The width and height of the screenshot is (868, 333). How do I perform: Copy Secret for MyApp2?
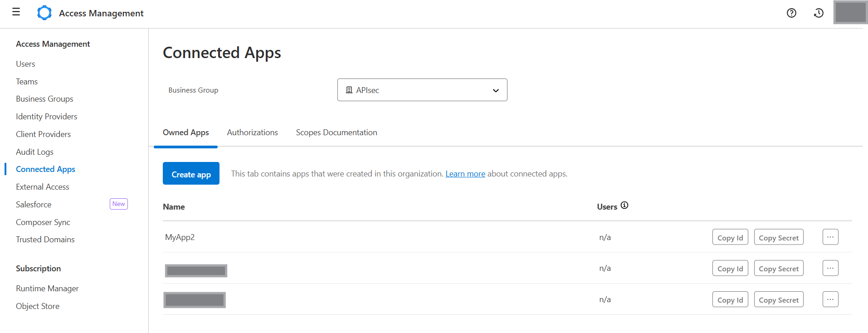click(778, 237)
